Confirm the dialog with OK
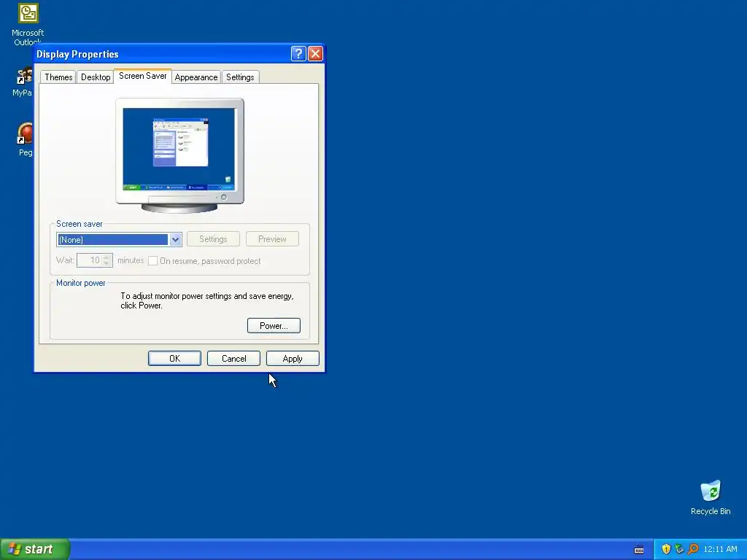This screenshot has width=747, height=560. pyautogui.click(x=174, y=359)
